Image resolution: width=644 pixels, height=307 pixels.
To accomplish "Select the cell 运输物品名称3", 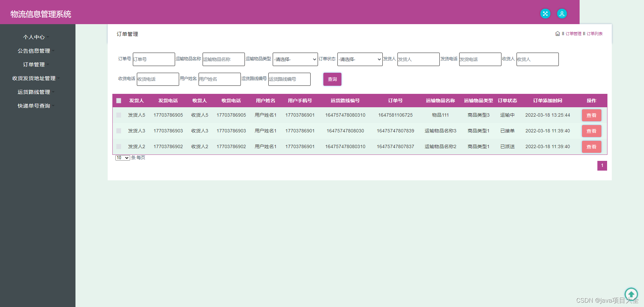I will click(x=440, y=131).
